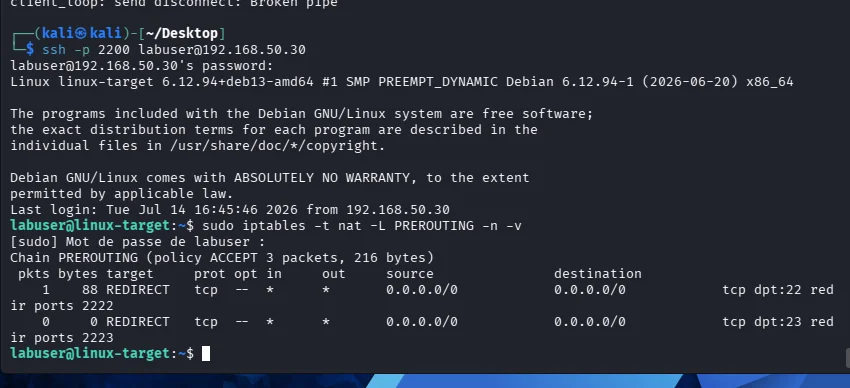The image size is (850, 388).
Task: Click the terminal scrollbar thumb
Action: pos(847,358)
